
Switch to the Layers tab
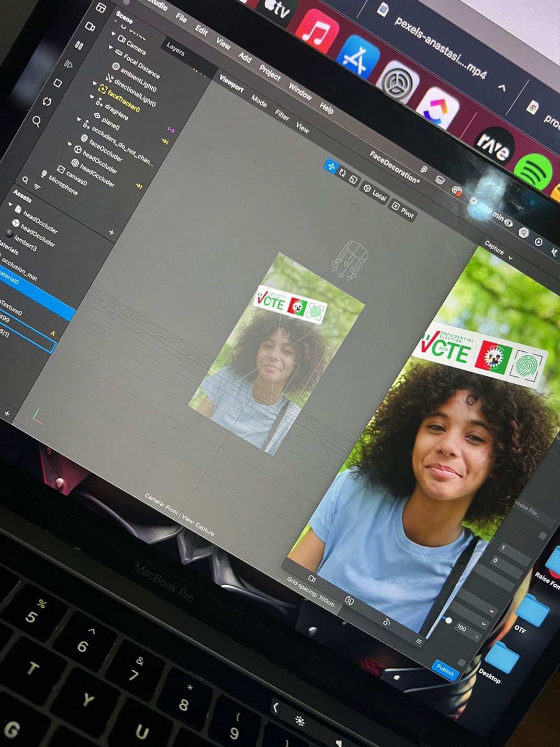coord(175,49)
